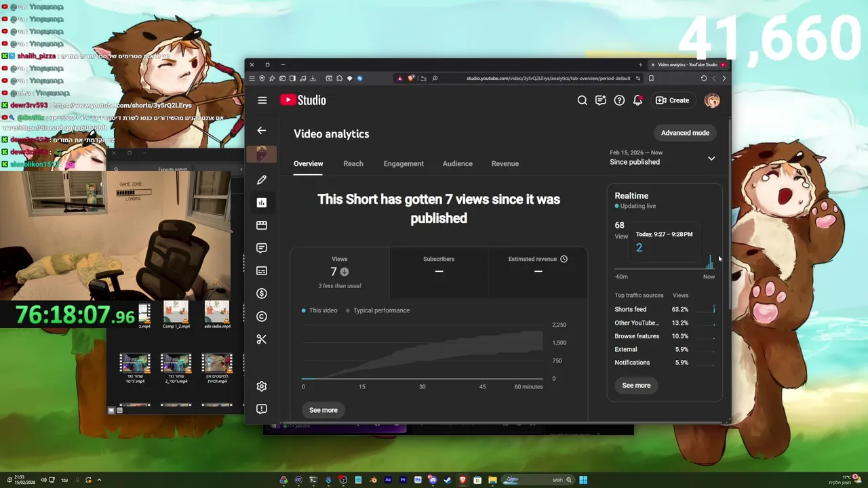Switch to the Audience tab

(458, 163)
